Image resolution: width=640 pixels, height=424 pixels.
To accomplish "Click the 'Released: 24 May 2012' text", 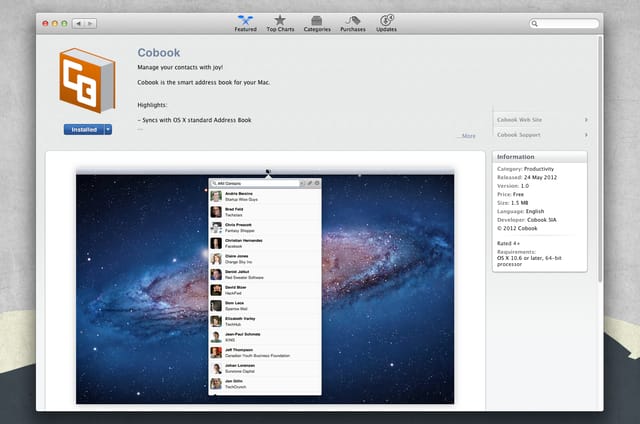I will coord(527,177).
